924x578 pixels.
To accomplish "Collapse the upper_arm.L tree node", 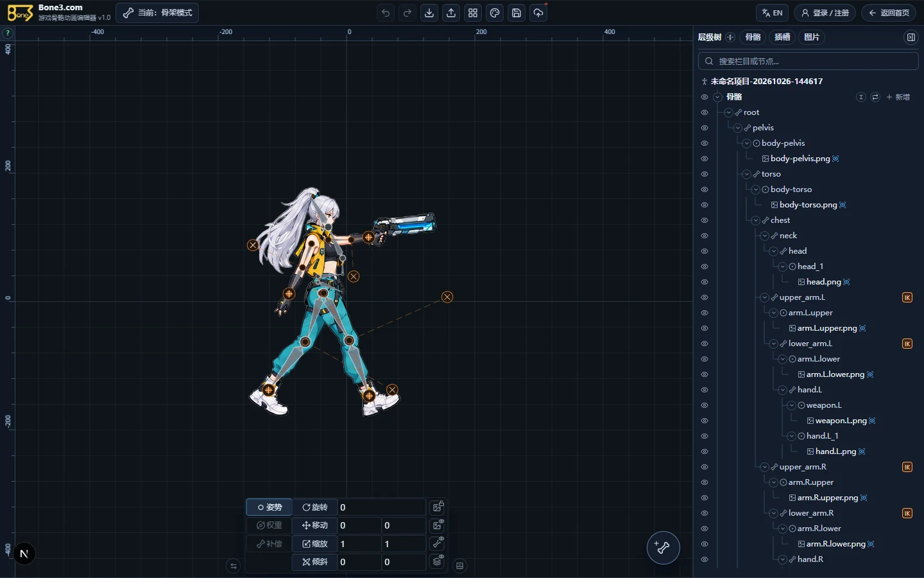I will pos(765,297).
